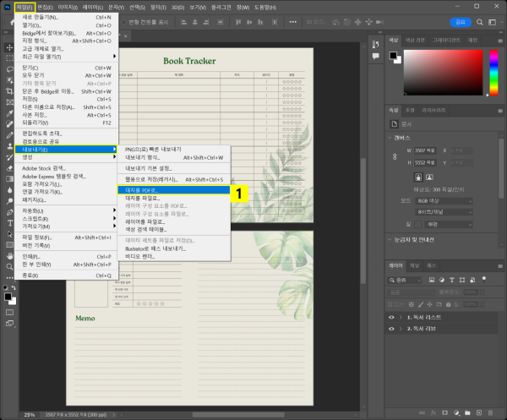
Task: Hide the '2. 독서 리뷰' layer
Action: [391, 329]
